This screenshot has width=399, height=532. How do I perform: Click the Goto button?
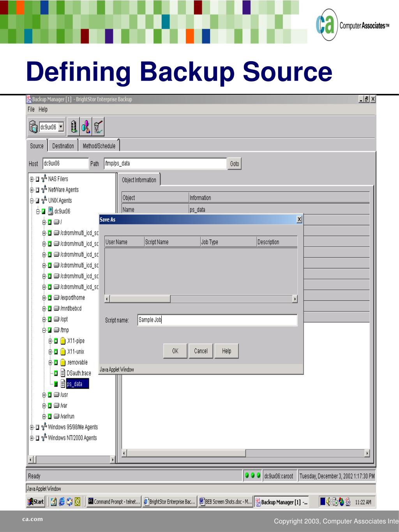(x=235, y=164)
